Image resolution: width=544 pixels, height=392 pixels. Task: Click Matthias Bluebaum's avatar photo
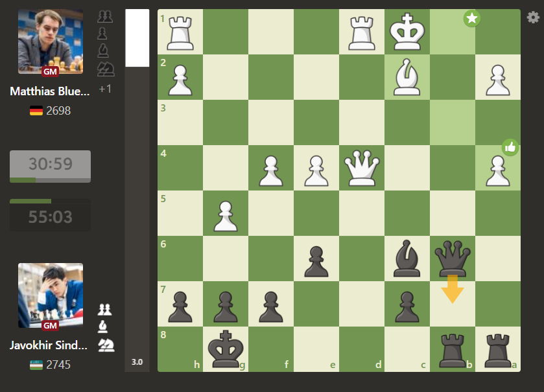click(x=50, y=42)
